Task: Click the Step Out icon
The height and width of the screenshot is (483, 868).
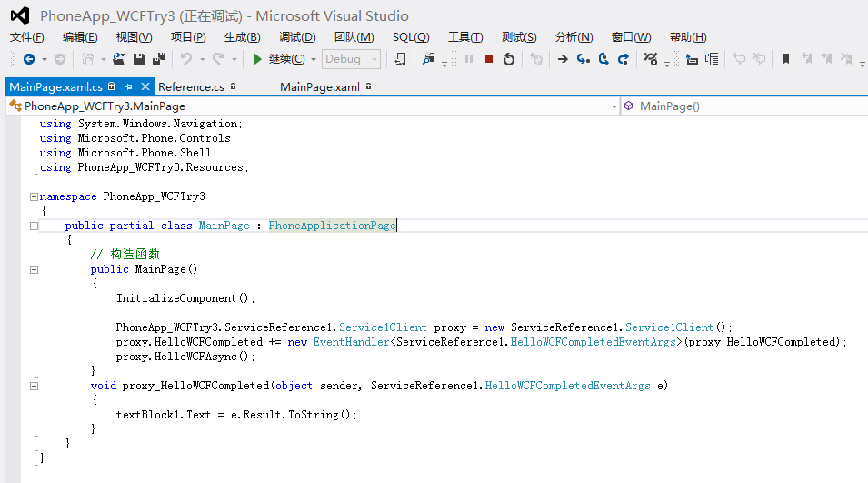Action: point(624,59)
